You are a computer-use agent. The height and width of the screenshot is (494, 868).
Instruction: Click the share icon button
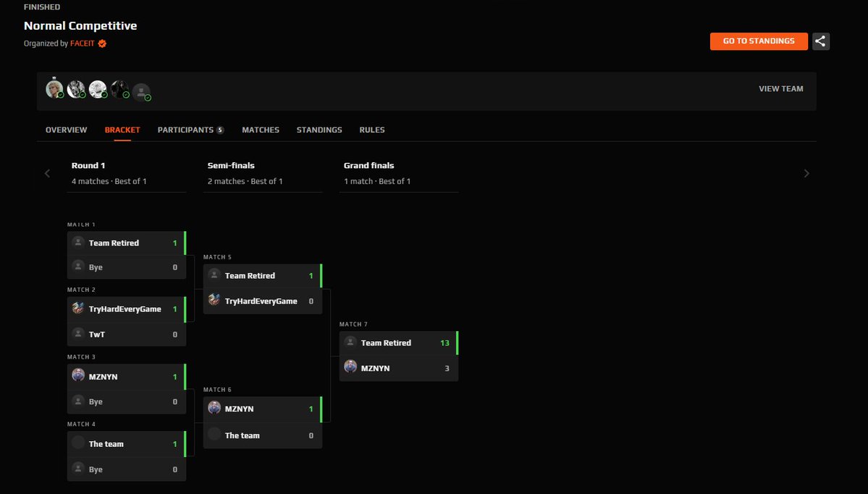(820, 41)
